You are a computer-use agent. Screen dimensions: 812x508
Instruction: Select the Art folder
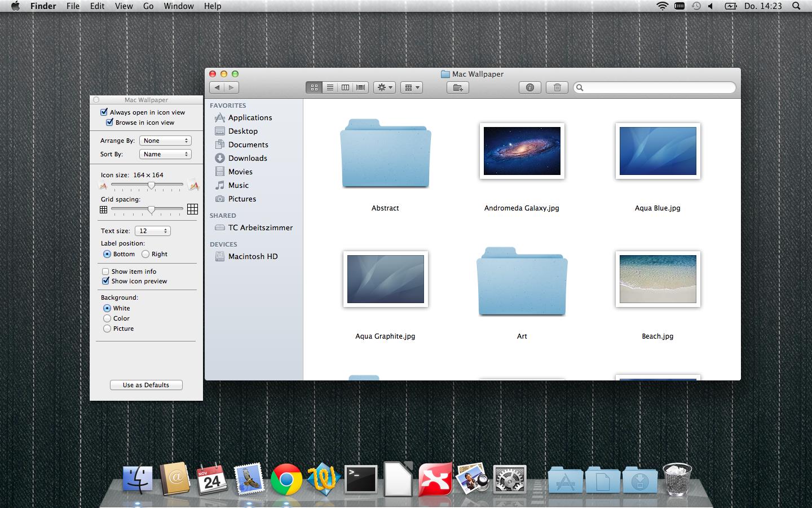point(522,282)
